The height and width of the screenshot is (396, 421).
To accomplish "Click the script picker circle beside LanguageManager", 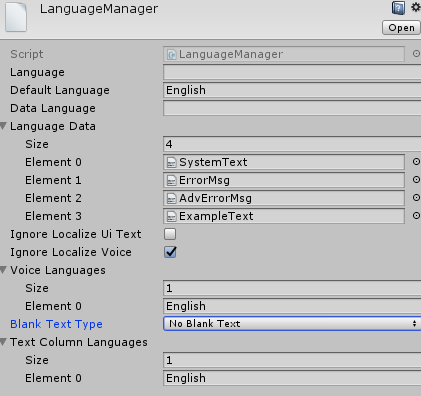I will (416, 54).
